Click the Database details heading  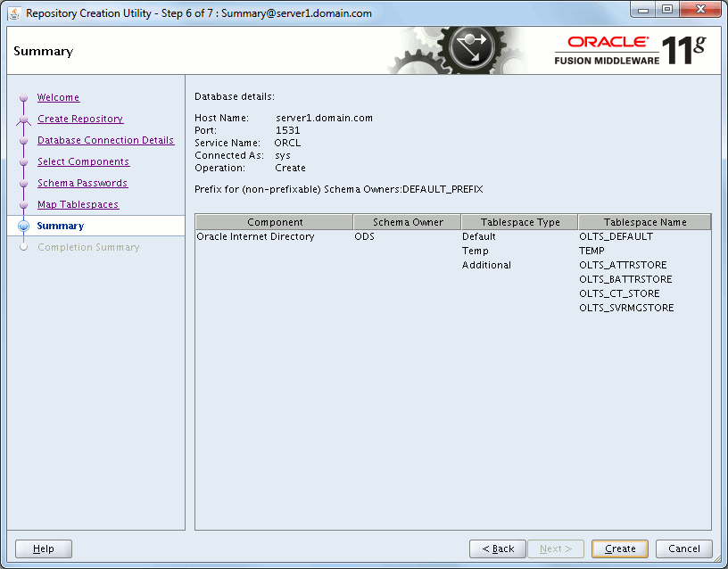pos(235,96)
